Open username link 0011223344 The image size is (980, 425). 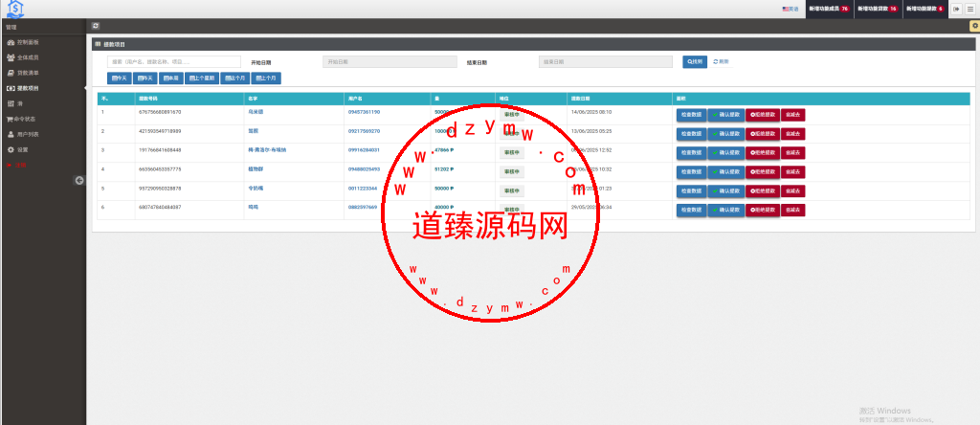(x=363, y=189)
